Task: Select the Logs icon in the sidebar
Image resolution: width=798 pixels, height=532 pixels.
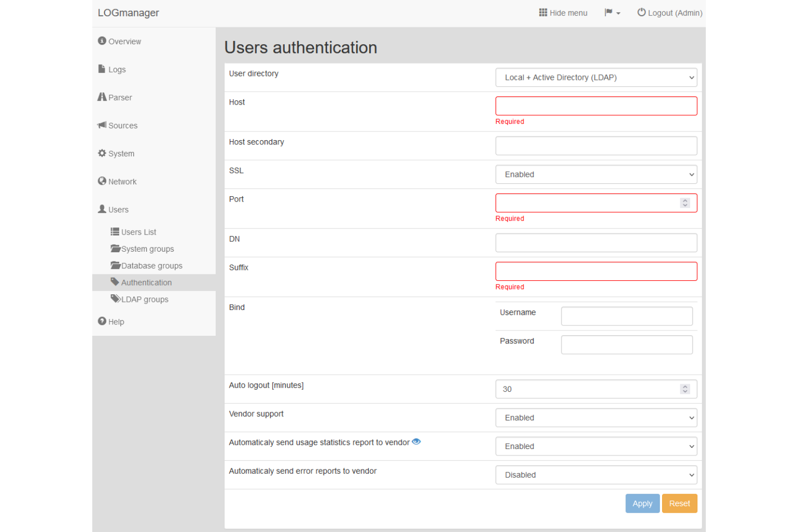Action: point(102,68)
